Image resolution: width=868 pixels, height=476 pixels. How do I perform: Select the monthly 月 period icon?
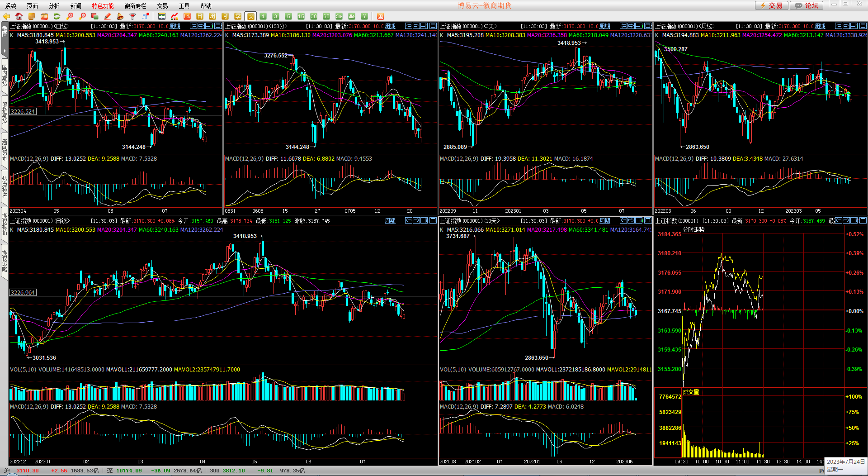pos(225,16)
